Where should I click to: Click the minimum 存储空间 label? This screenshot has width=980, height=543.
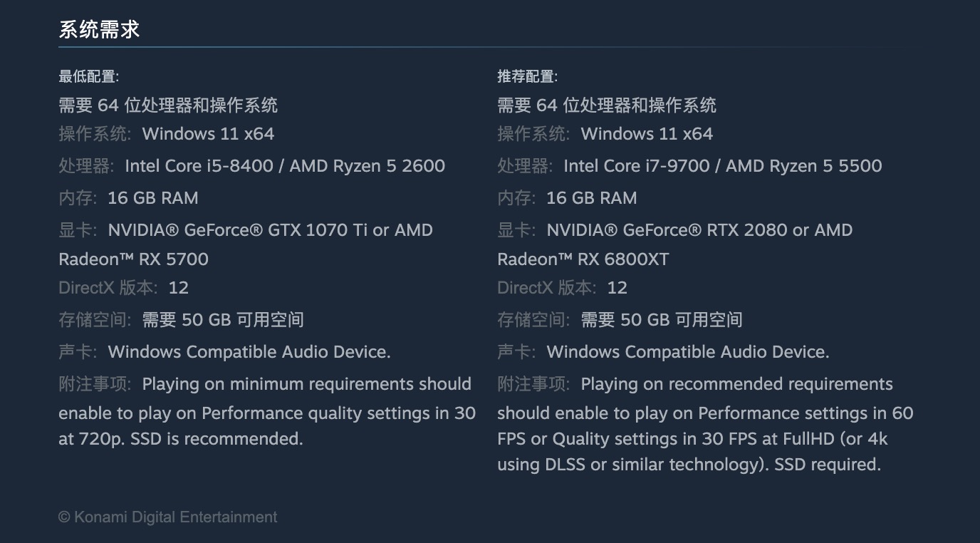95,320
